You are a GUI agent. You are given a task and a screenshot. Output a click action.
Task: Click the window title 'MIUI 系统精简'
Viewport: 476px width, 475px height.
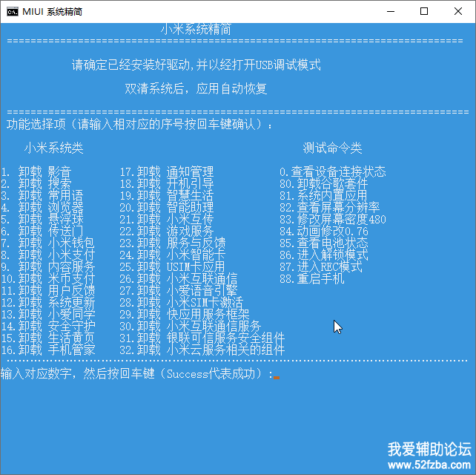point(52,12)
